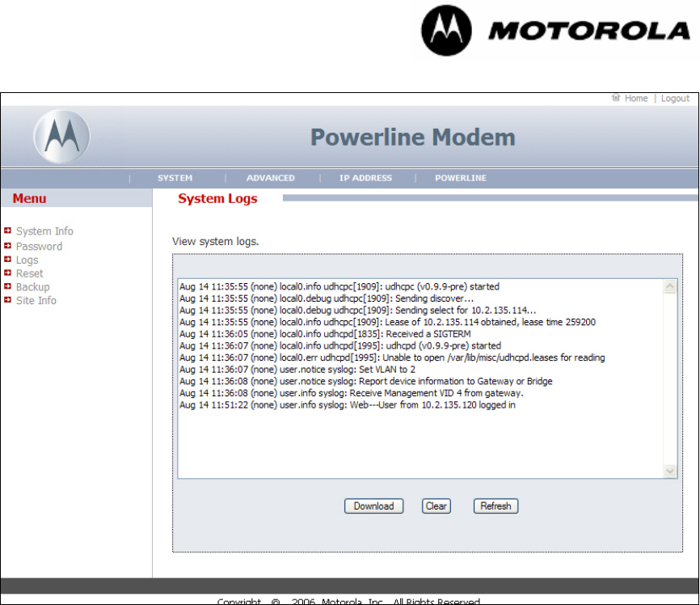700x605 pixels.
Task: Switch to the POWERLINE tab
Action: click(461, 178)
